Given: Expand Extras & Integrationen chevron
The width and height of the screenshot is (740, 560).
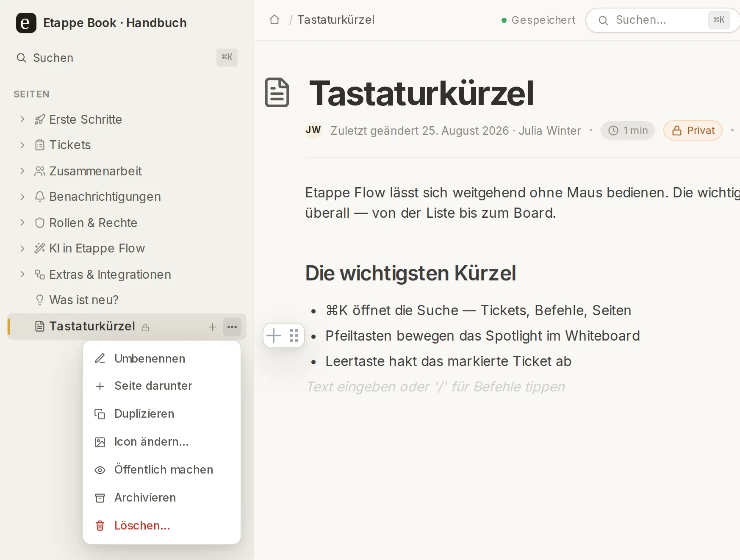Looking at the screenshot, I should 22,274.
